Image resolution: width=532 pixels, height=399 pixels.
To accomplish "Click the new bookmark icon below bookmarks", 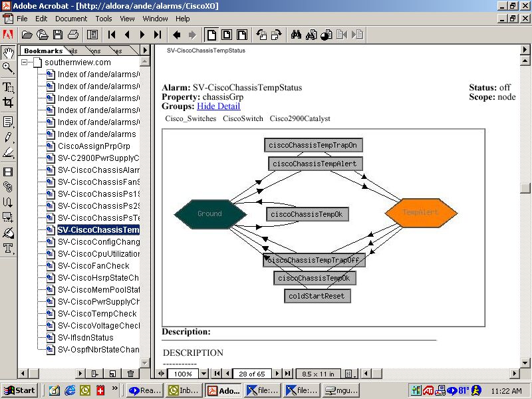I will [x=112, y=374].
